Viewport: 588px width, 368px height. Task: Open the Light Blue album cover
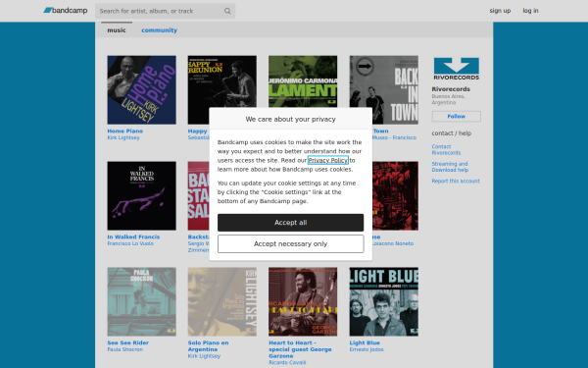click(x=383, y=301)
